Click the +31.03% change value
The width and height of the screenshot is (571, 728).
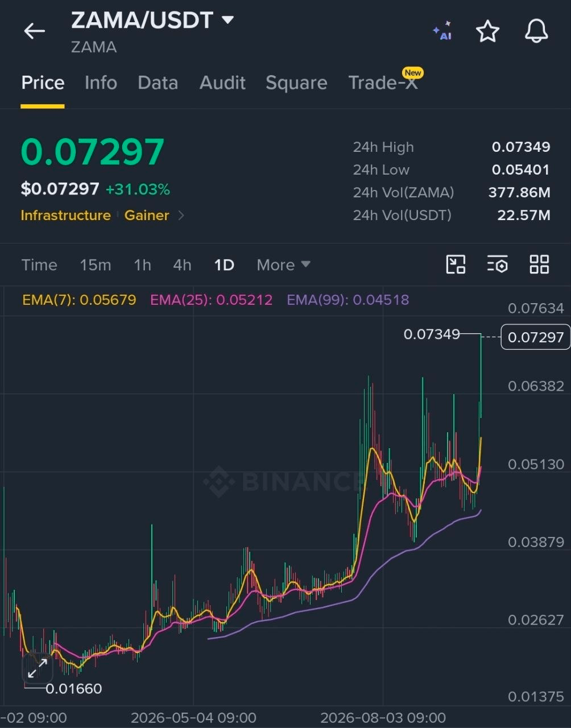[138, 189]
